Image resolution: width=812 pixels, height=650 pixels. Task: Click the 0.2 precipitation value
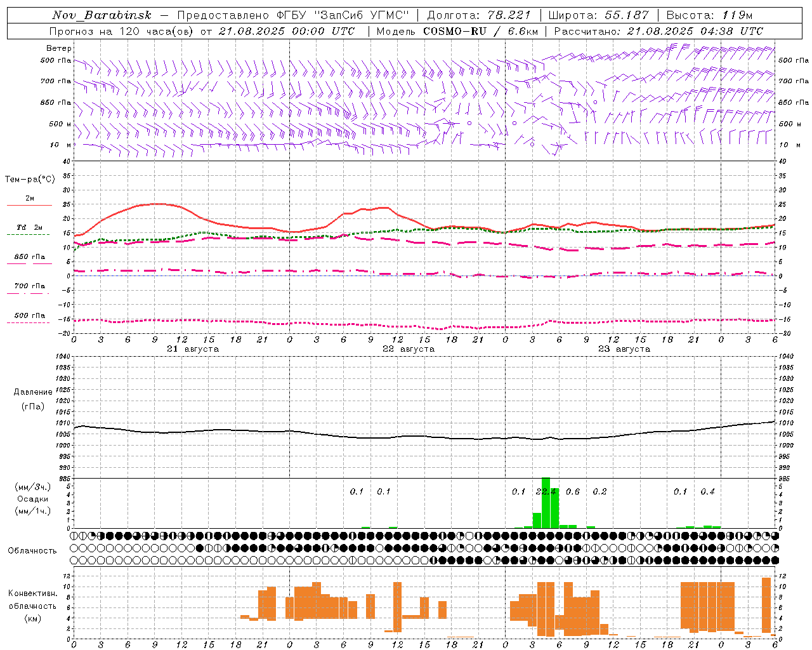pos(599,491)
